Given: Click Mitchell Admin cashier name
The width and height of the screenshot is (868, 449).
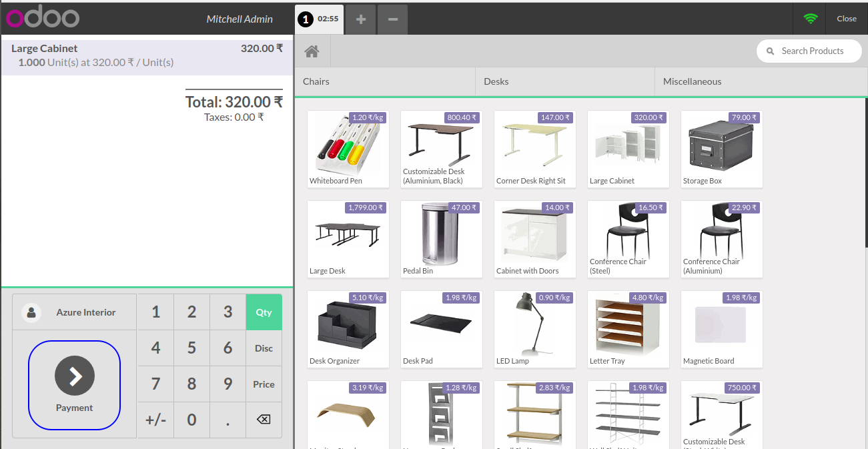Looking at the screenshot, I should [x=240, y=19].
